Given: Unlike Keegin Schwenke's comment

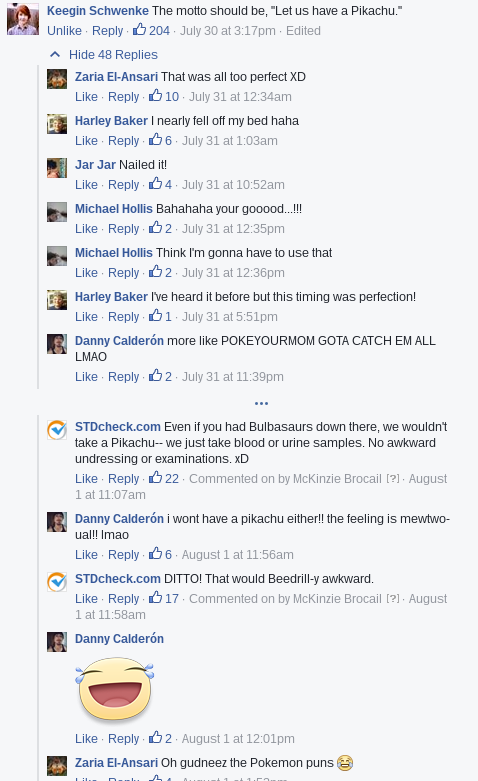Looking at the screenshot, I should pyautogui.click(x=64, y=31).
